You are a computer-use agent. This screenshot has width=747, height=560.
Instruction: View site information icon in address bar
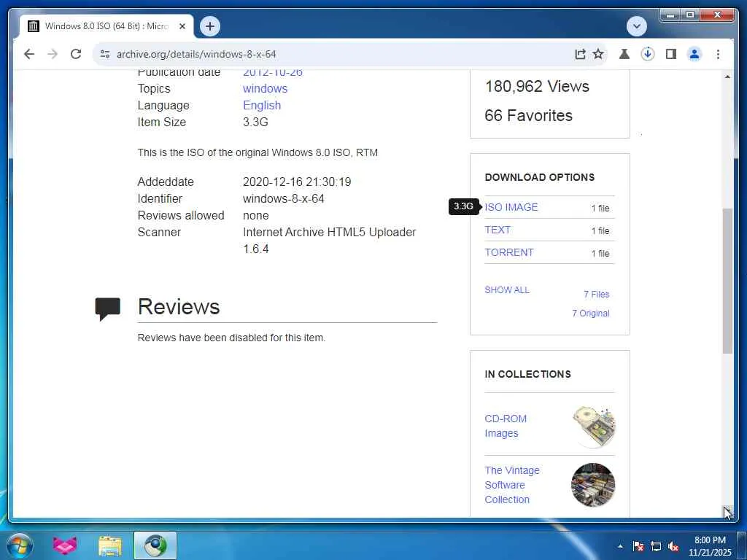(x=105, y=54)
